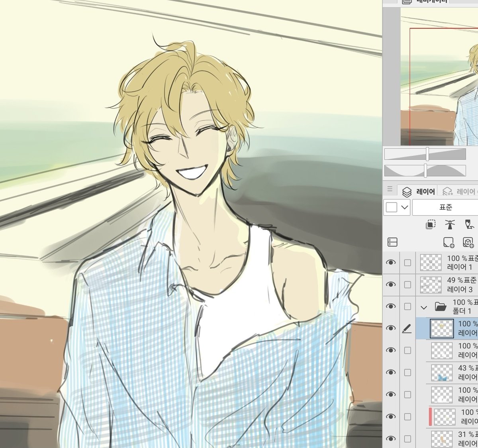Hide 레이어 1 using its eye icon
478x448 pixels.
[x=391, y=262]
